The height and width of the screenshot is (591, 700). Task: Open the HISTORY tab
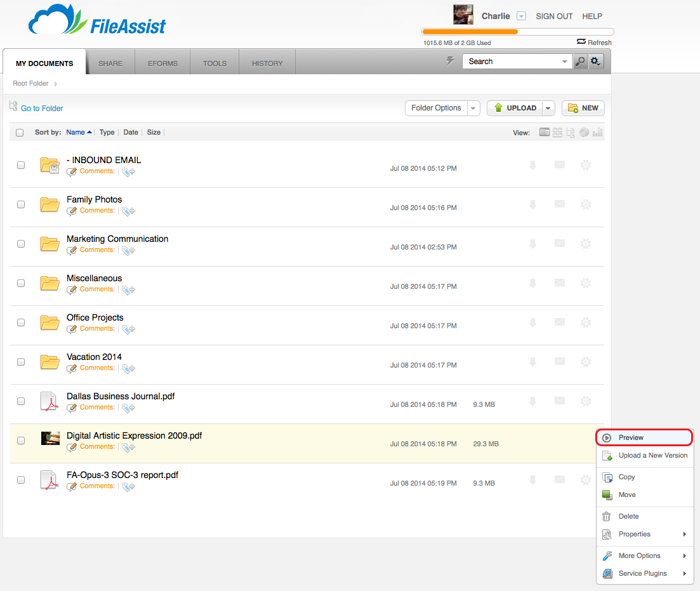(267, 63)
